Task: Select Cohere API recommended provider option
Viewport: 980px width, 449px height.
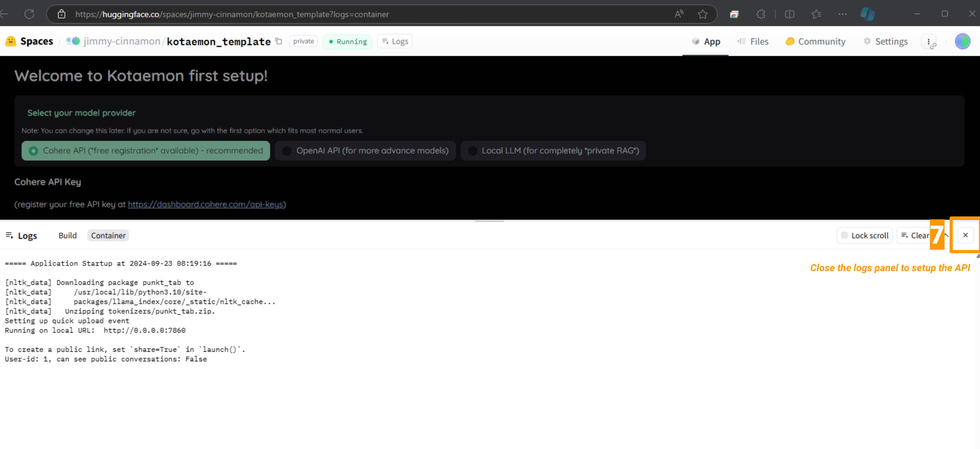Action: click(146, 151)
